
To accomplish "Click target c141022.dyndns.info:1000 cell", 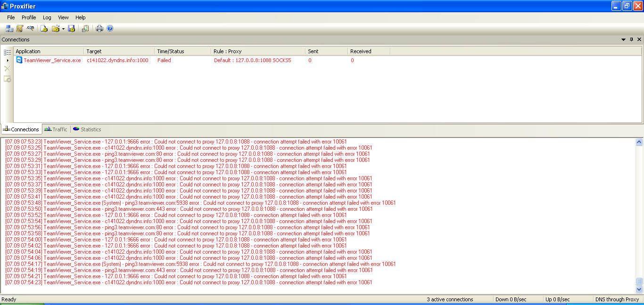I will click(117, 60).
